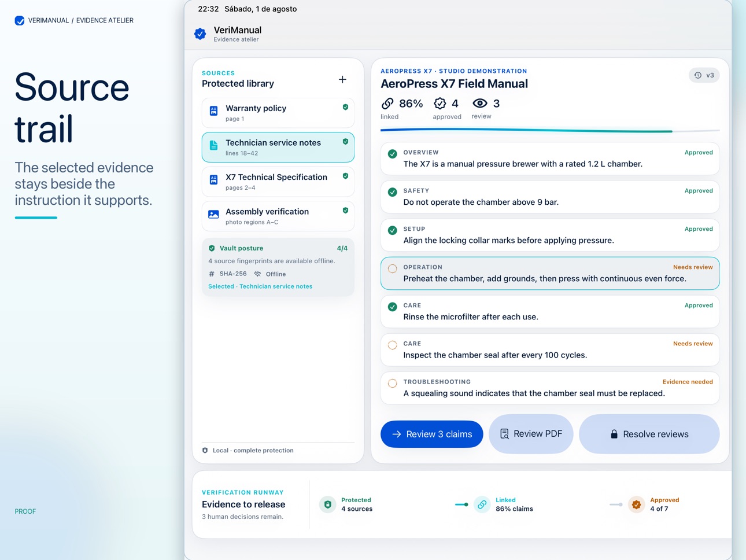The height and width of the screenshot is (560, 746).
Task: Click the VeriManual verified badge logo
Action: coord(200,34)
